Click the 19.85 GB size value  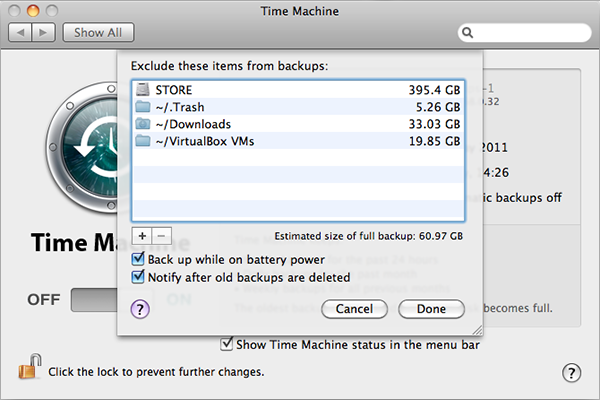click(x=434, y=141)
